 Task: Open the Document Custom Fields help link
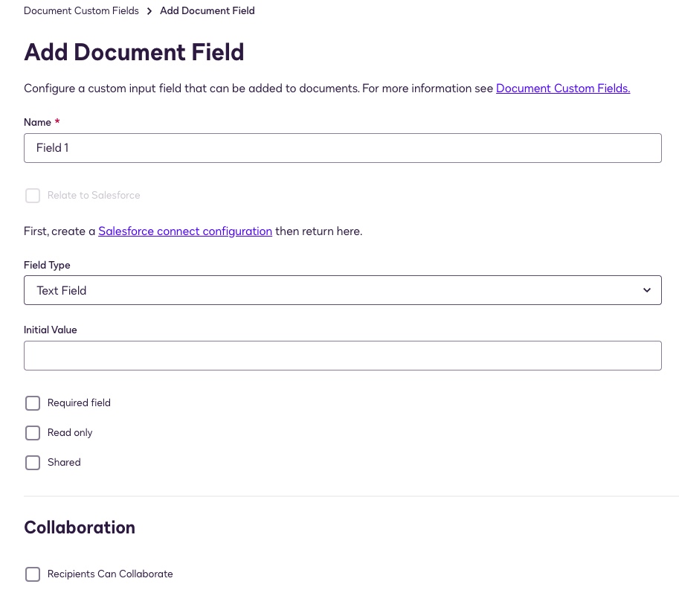(562, 88)
